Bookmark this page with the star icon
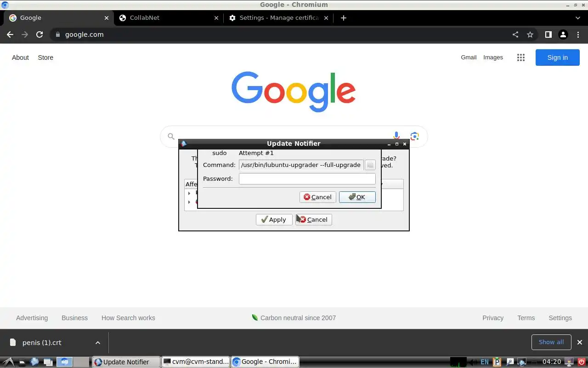The width and height of the screenshot is (588, 368). click(530, 34)
